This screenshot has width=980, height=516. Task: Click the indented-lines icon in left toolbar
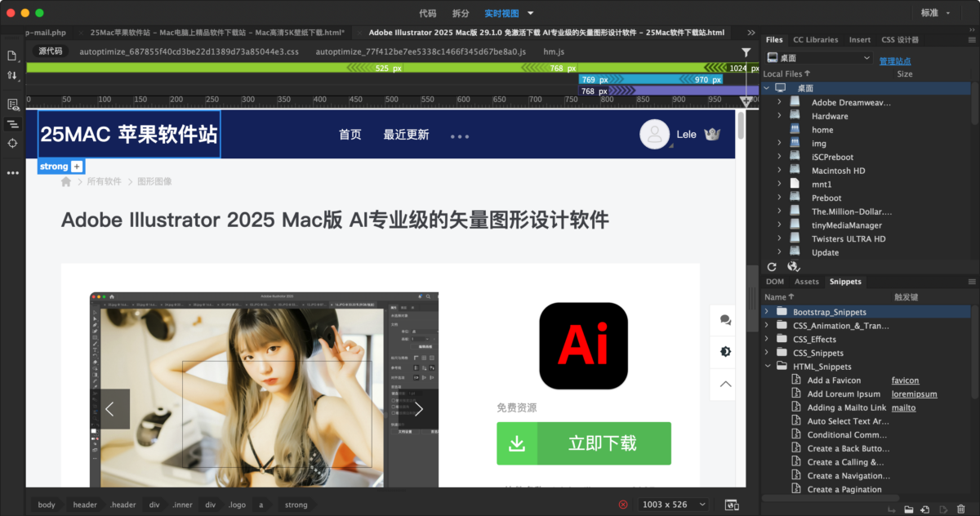pos(12,124)
